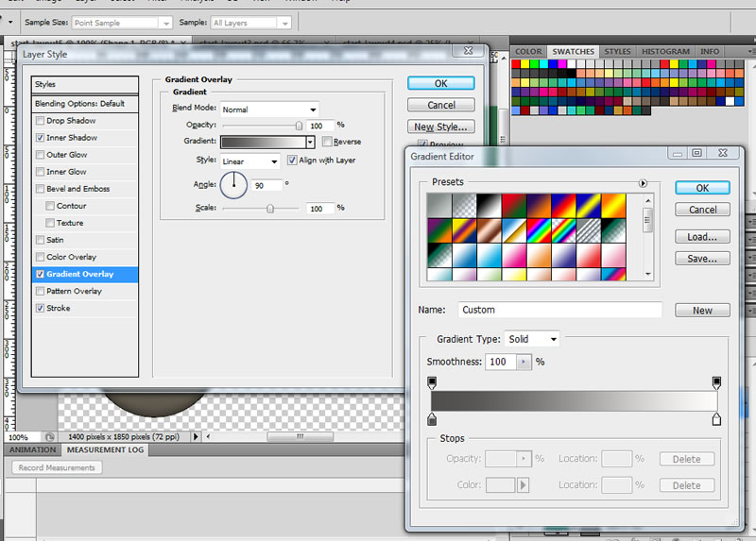The width and height of the screenshot is (756, 541).
Task: Switch to the COLOR panel tab
Action: pyautogui.click(x=528, y=51)
